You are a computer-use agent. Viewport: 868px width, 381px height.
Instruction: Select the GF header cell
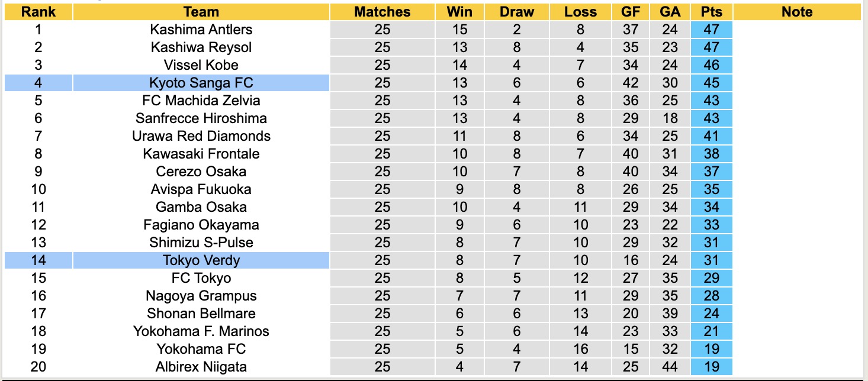[631, 12]
